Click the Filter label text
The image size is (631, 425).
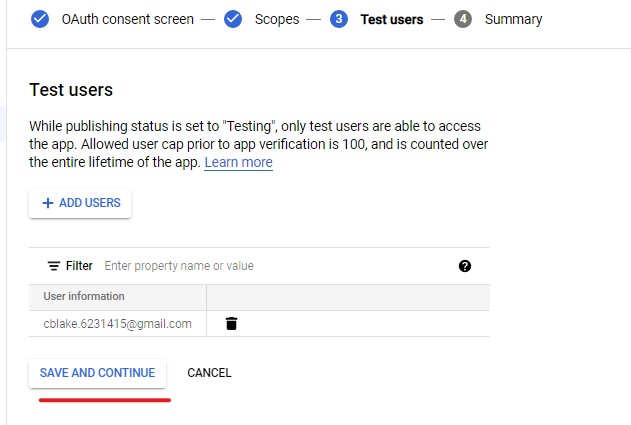tap(79, 266)
